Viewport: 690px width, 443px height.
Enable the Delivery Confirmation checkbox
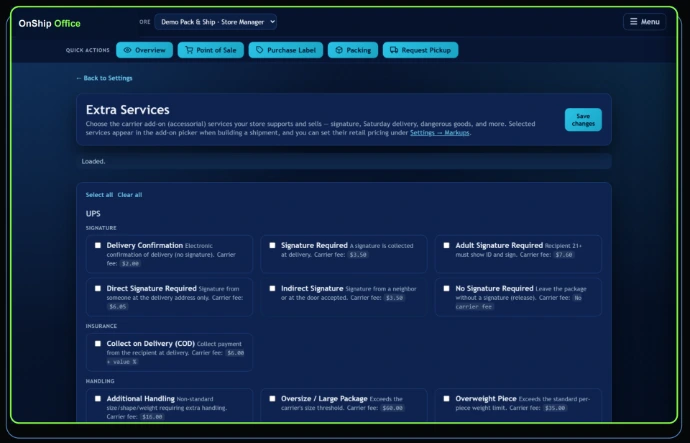tap(98, 245)
